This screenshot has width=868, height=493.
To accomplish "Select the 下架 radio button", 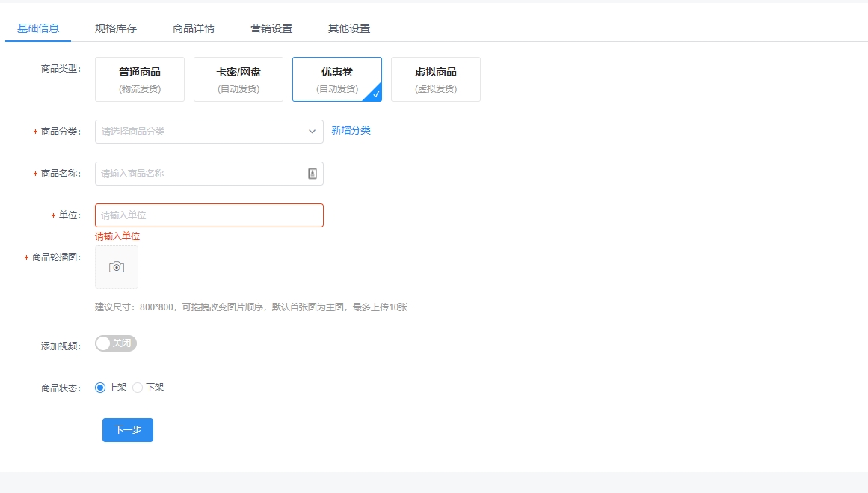I will pos(138,388).
